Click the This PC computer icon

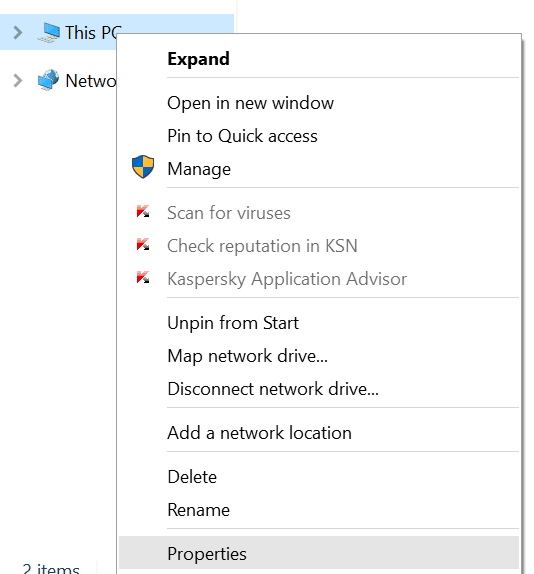click(49, 33)
